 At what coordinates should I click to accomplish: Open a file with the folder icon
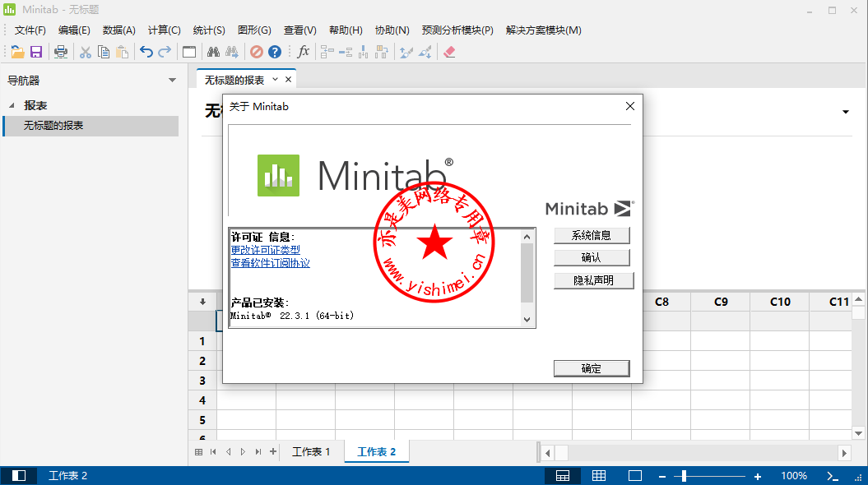click(x=18, y=52)
